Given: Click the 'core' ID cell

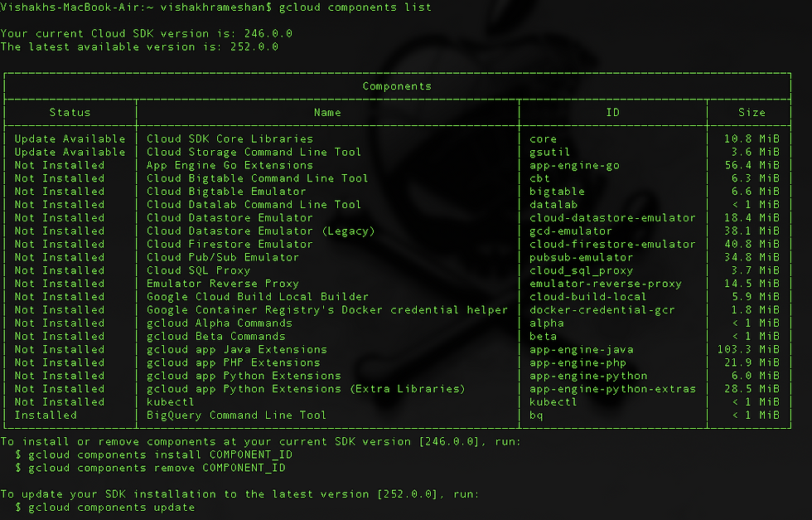Looking at the screenshot, I should [x=543, y=139].
